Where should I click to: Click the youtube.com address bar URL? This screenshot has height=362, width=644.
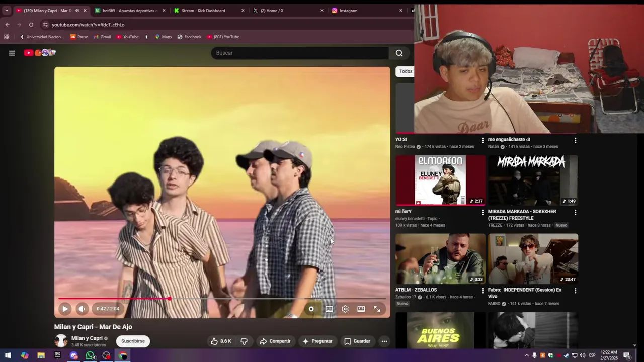click(x=88, y=25)
